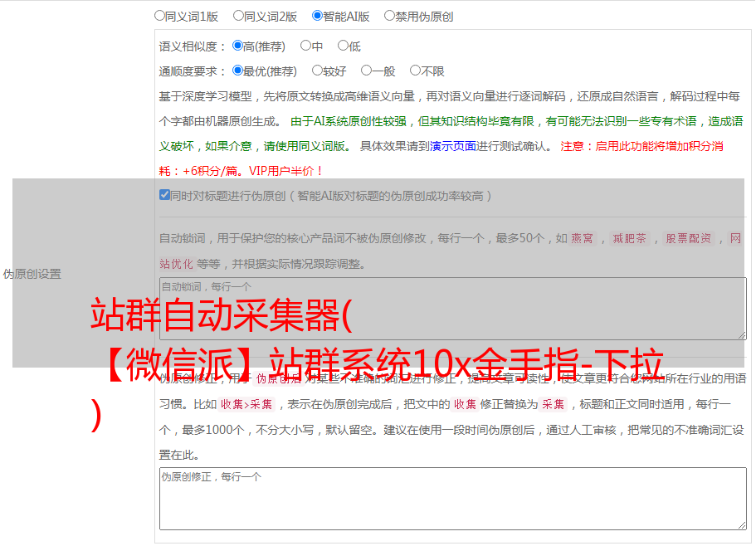Click the 燕窝 example keyword
This screenshot has width=756, height=546.
[582, 238]
